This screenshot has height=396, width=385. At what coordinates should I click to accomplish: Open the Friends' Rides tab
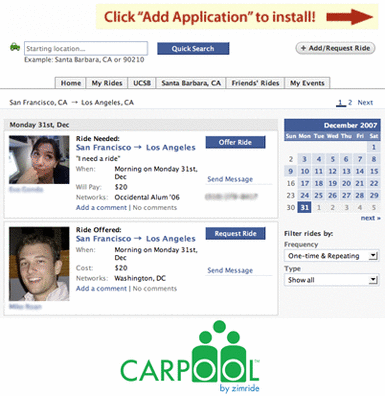coord(255,83)
